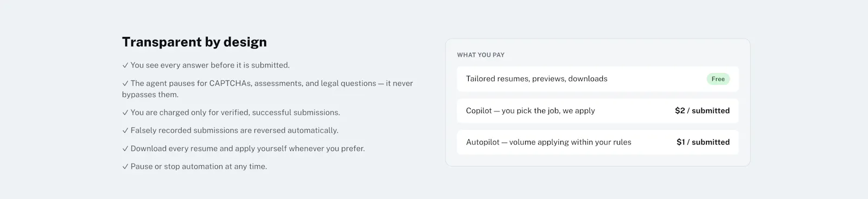Click text 'You see every answer before it is submitted'
This screenshot has height=199, width=868.
[x=209, y=65]
